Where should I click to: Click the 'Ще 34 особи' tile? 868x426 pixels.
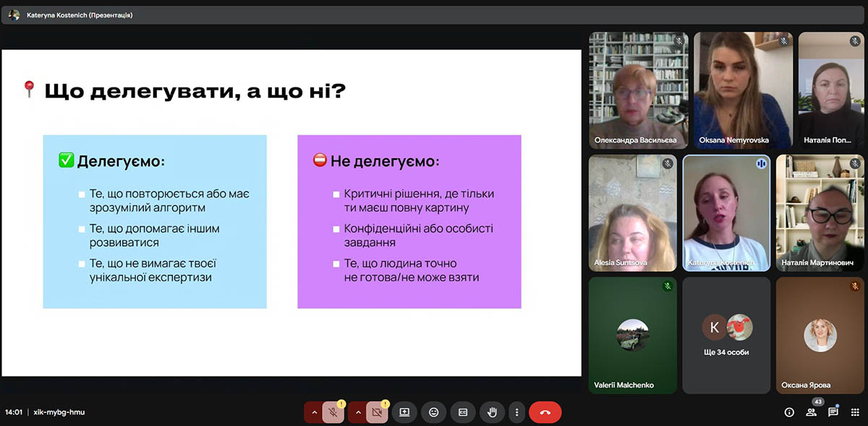(x=726, y=336)
